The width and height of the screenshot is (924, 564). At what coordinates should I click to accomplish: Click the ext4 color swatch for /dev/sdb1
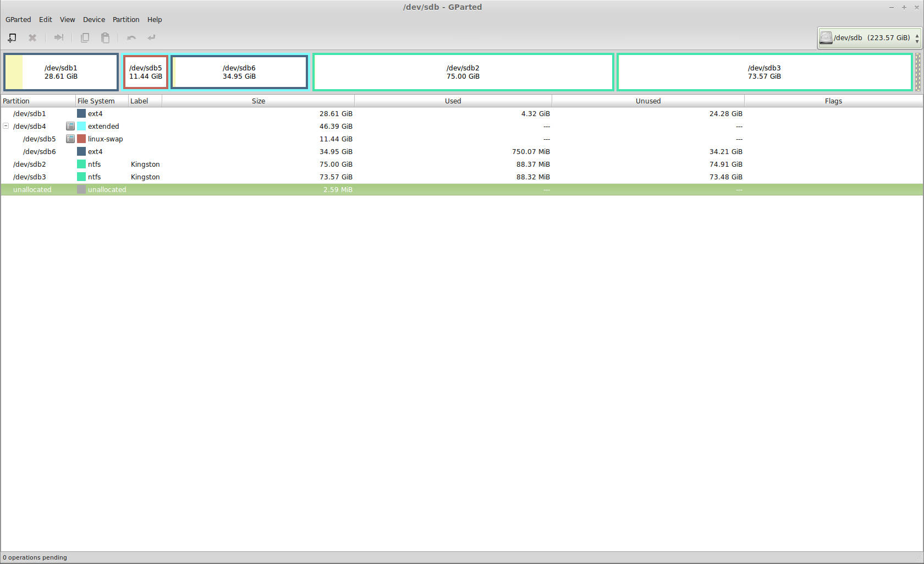click(x=81, y=113)
